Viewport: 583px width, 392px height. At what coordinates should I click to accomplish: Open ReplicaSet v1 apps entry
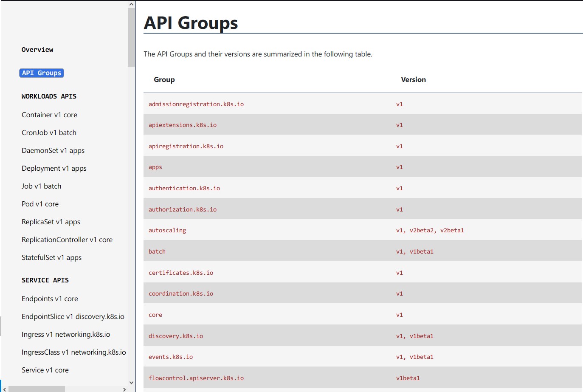(x=51, y=222)
